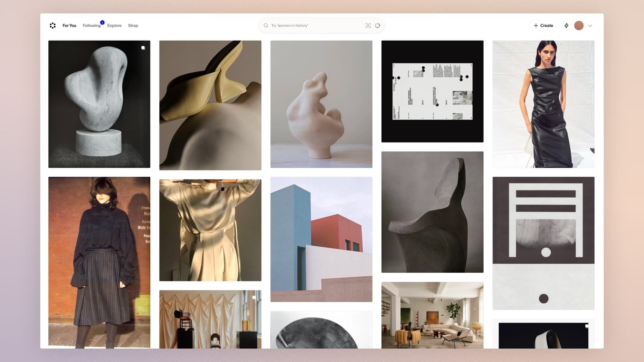Open the lightning bolt activity icon
This screenshot has width=644, height=362.
566,25
